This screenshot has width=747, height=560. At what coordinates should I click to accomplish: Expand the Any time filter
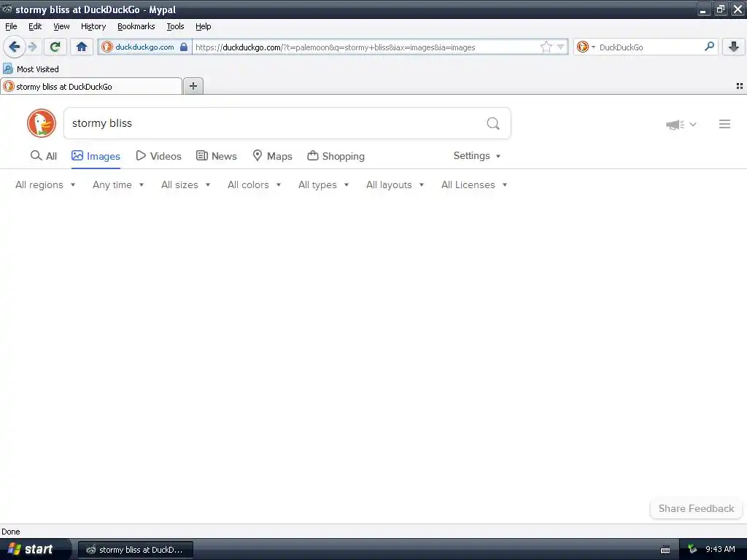tap(118, 184)
